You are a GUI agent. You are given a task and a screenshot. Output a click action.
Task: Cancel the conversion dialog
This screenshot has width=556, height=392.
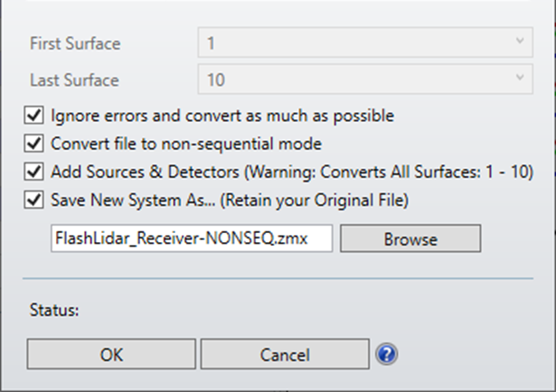(284, 355)
